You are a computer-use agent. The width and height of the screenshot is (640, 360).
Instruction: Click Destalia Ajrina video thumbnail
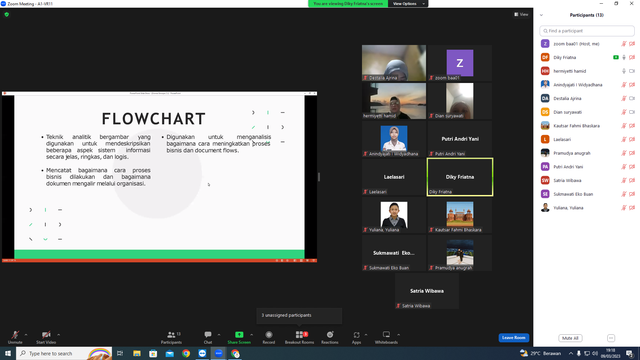click(394, 63)
